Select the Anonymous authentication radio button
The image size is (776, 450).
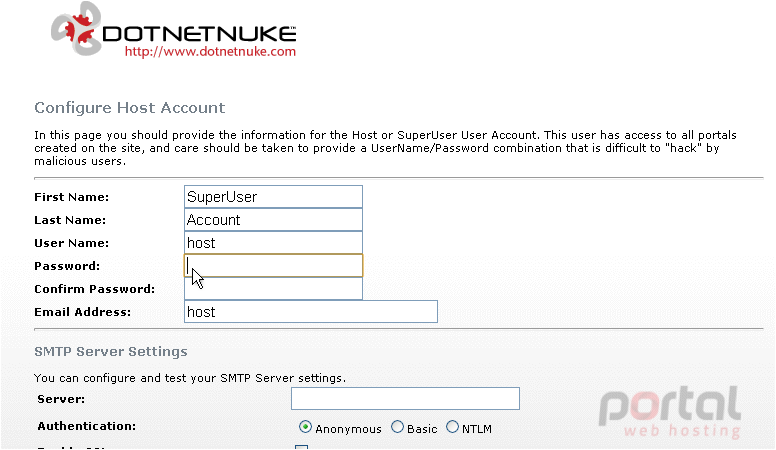tap(305, 427)
